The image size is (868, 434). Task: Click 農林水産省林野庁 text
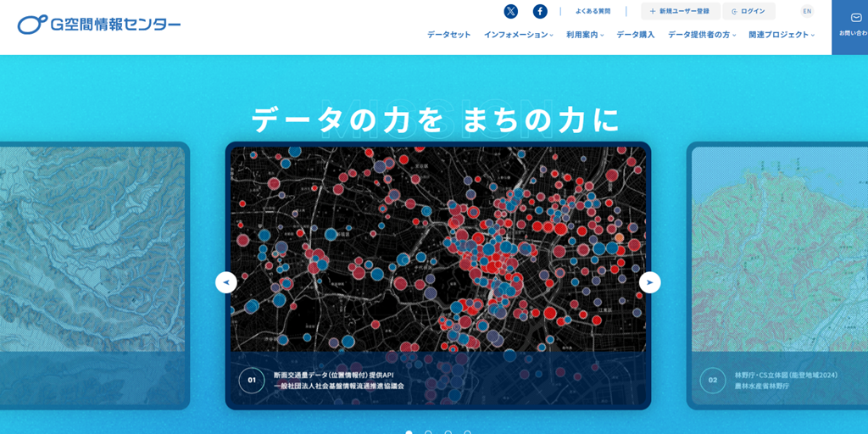point(760,386)
